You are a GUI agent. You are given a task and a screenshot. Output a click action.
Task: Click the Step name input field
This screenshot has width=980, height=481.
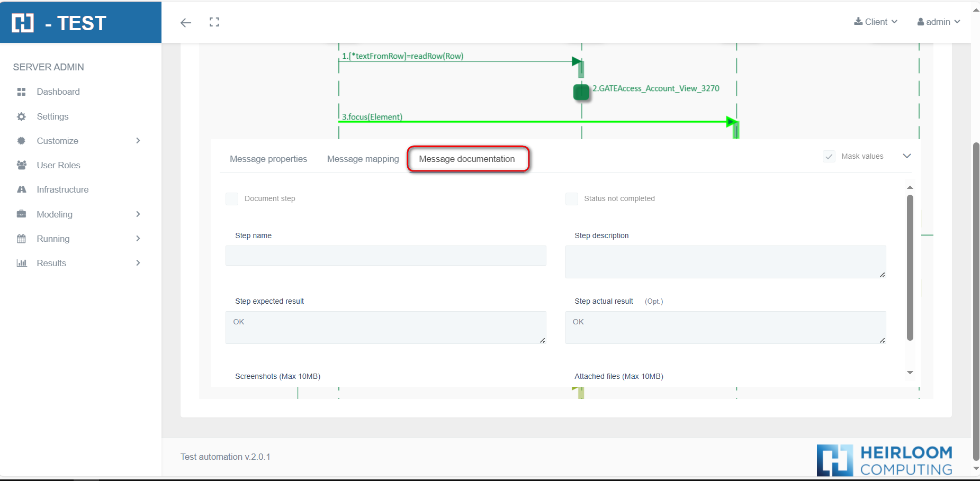coord(385,256)
